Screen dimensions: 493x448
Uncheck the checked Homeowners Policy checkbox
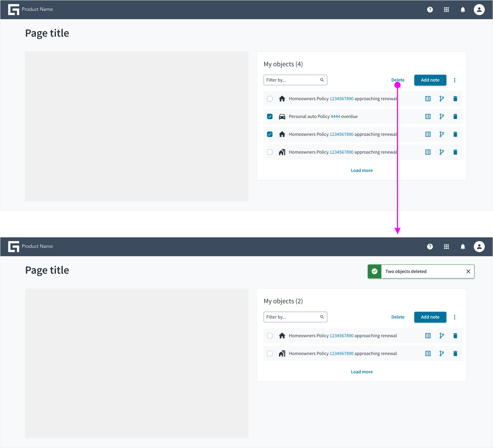click(x=270, y=134)
